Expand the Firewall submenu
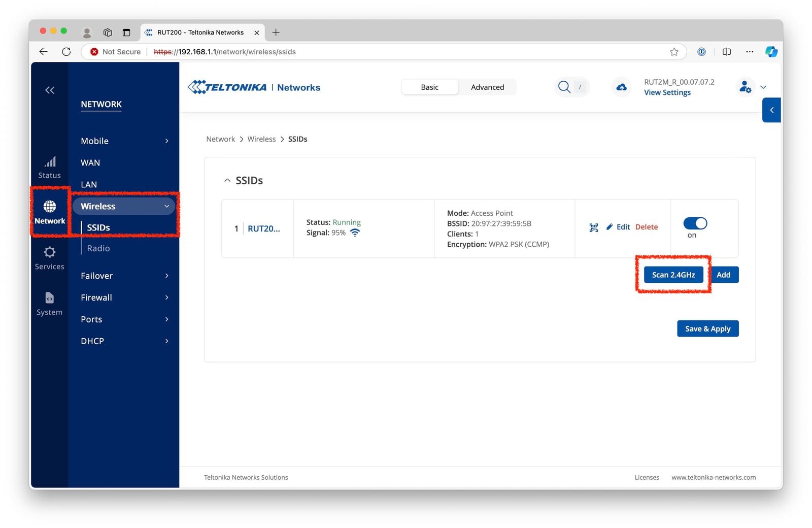This screenshot has width=812, height=528. pos(124,298)
